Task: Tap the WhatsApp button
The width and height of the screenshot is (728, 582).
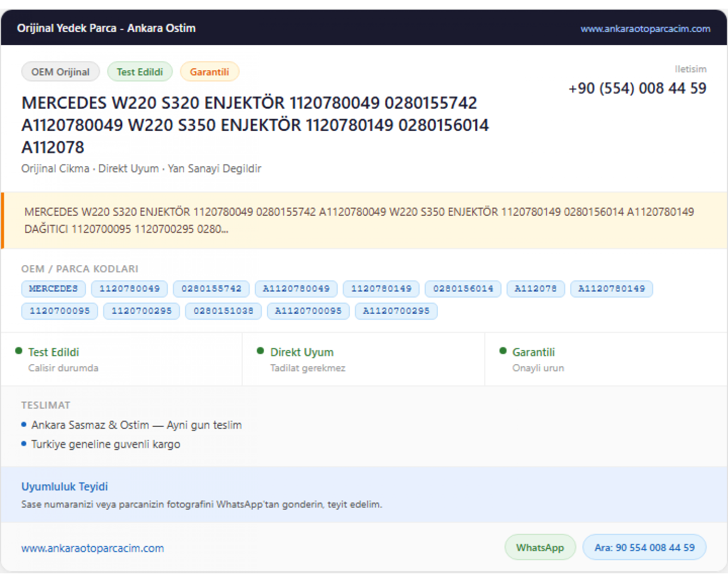Action: click(x=540, y=547)
